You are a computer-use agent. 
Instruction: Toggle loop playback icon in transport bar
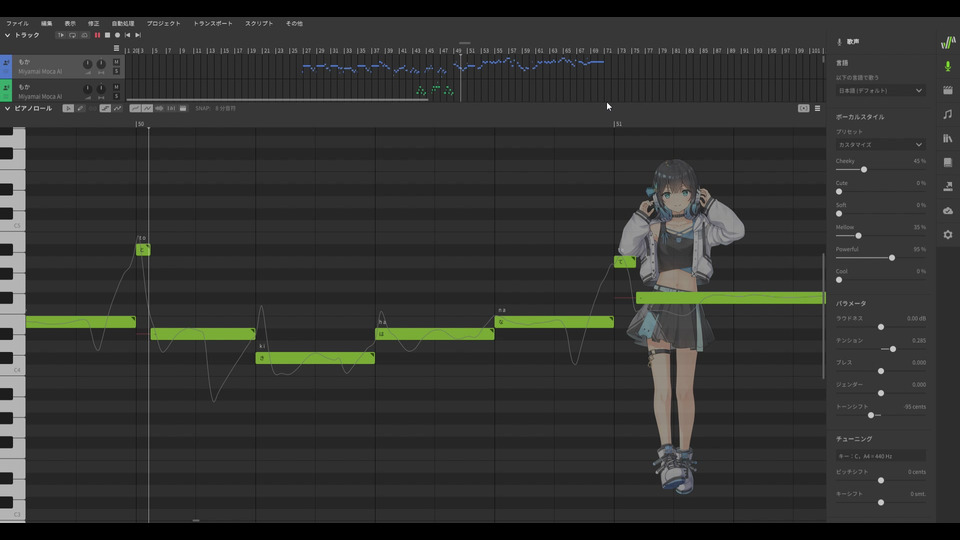[72, 36]
